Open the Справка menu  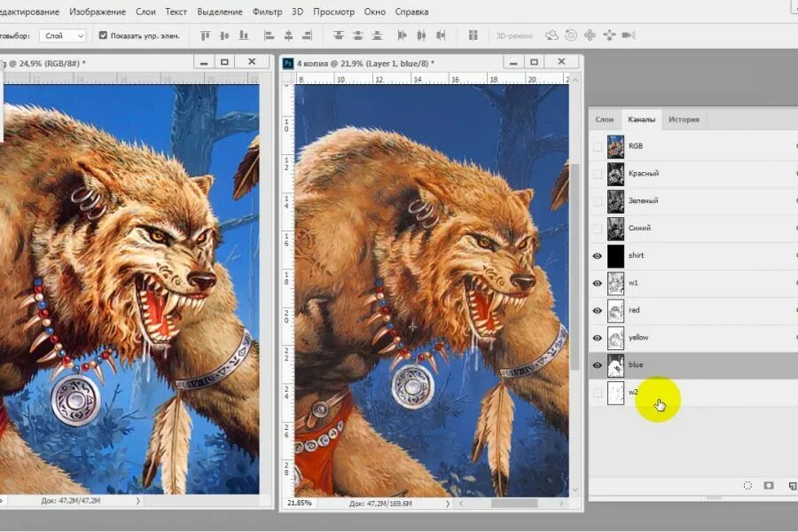pyautogui.click(x=411, y=12)
